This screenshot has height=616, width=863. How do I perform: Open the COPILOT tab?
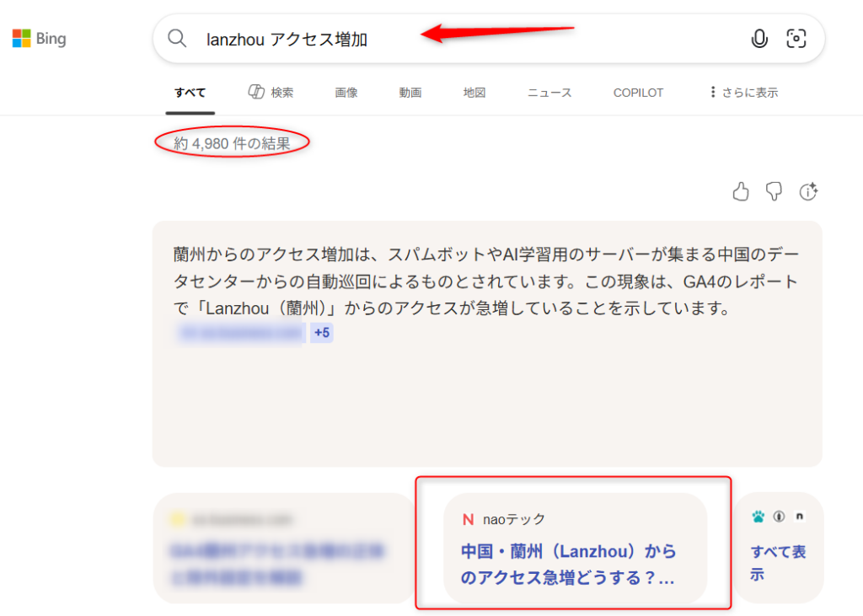click(x=638, y=93)
